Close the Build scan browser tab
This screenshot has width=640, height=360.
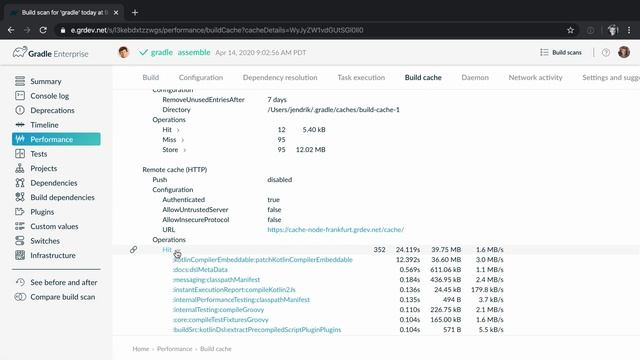click(116, 13)
